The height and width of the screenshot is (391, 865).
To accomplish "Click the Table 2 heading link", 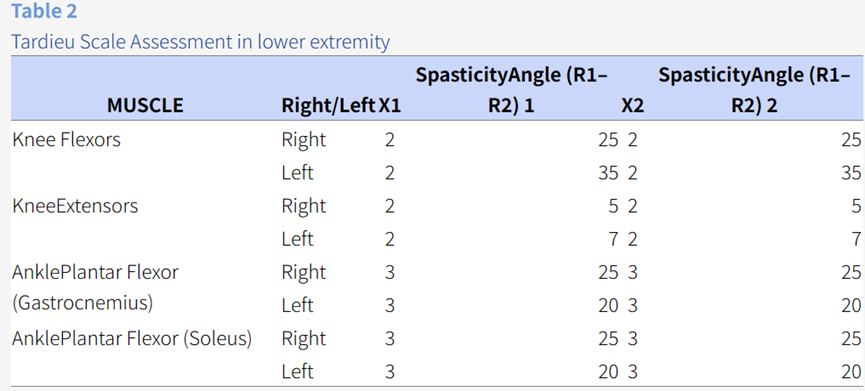I will click(44, 11).
